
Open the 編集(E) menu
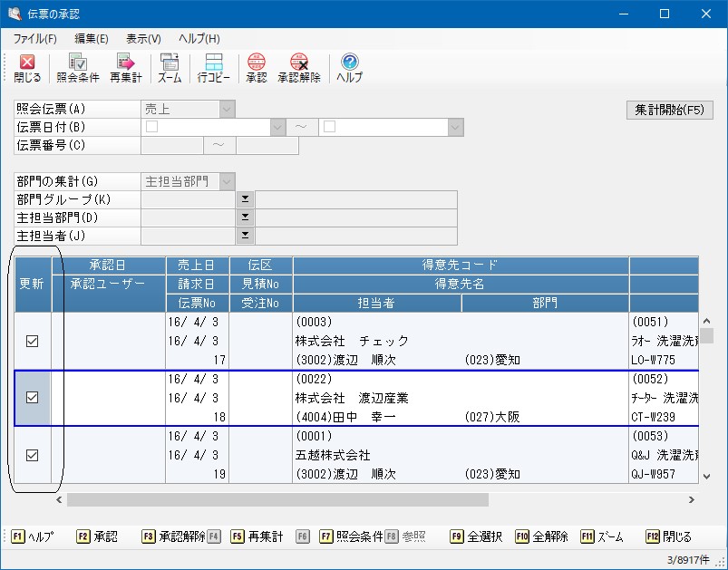[92, 39]
